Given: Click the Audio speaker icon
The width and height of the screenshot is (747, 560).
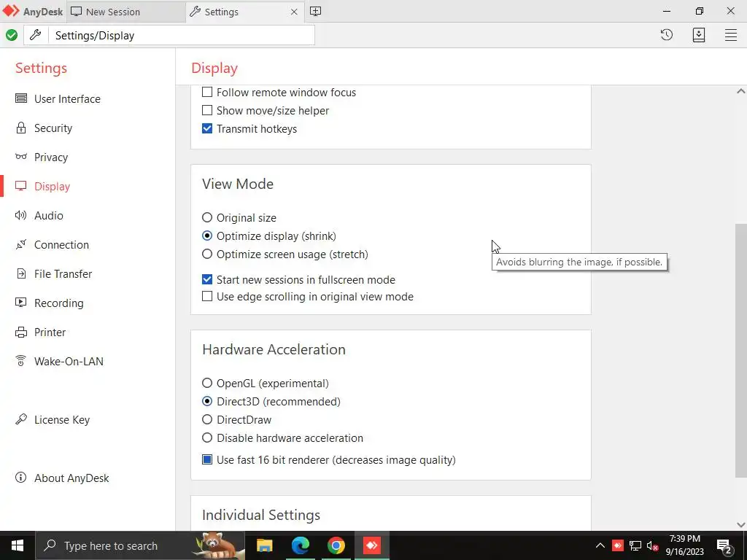Looking at the screenshot, I should pos(21,215).
